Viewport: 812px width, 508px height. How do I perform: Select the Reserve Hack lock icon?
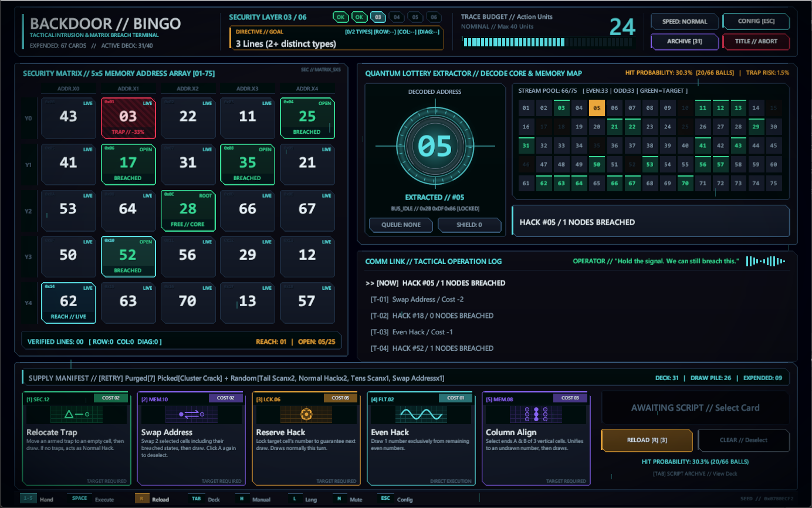pyautogui.click(x=306, y=415)
